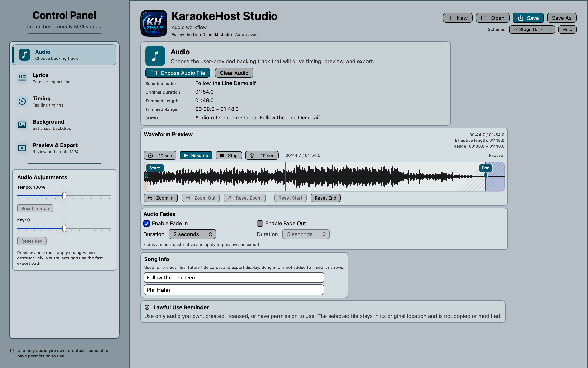This screenshot has width=588, height=368.
Task: Click the Auto-saved. status text
Action: click(247, 35)
